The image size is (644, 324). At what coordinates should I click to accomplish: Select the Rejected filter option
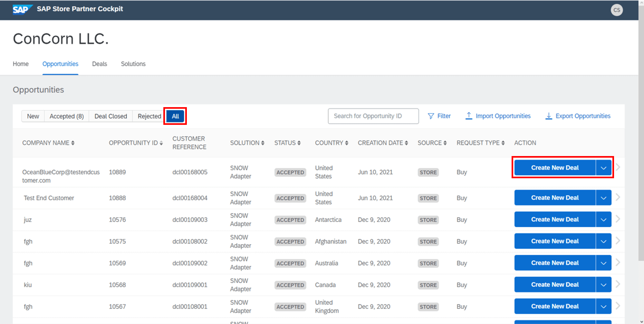click(149, 116)
